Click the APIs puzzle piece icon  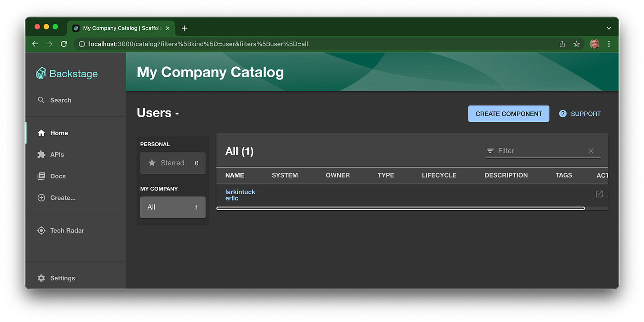pyautogui.click(x=41, y=155)
